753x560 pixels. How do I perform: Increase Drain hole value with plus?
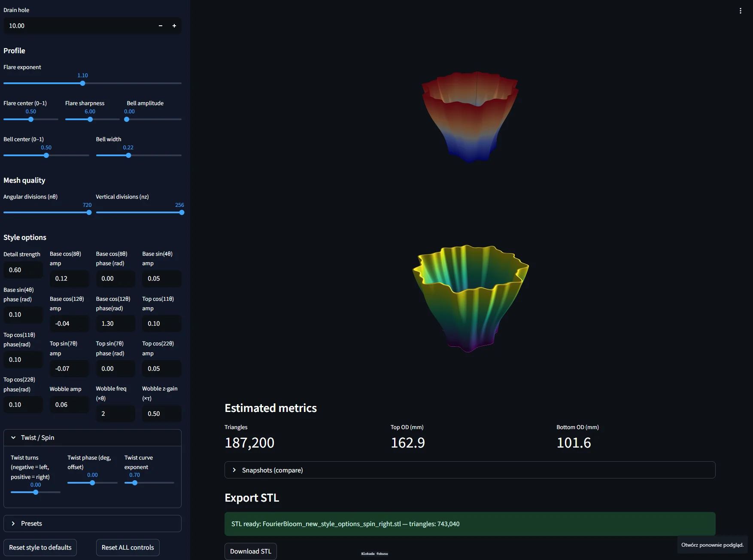click(174, 26)
